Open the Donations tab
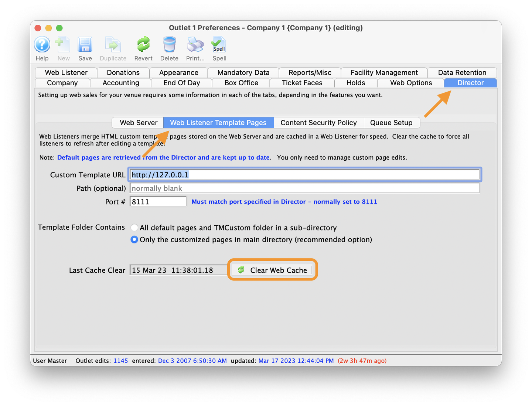The height and width of the screenshot is (406, 532). click(x=123, y=72)
